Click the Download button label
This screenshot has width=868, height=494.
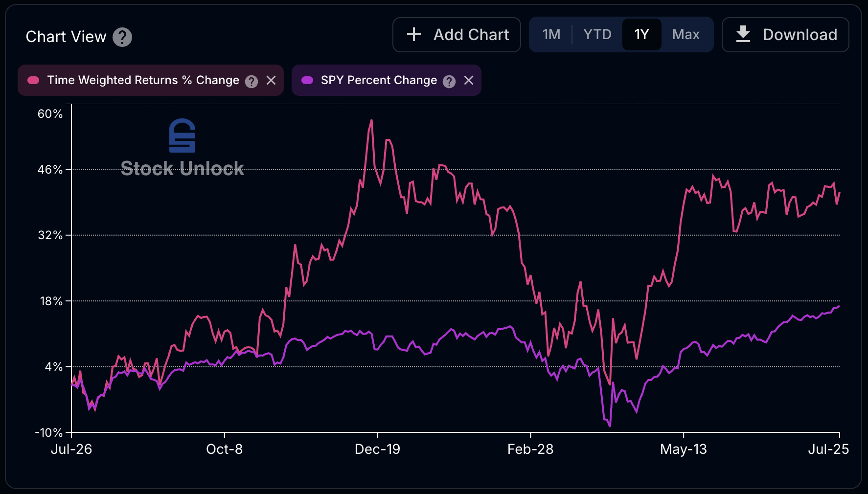pyautogui.click(x=799, y=35)
